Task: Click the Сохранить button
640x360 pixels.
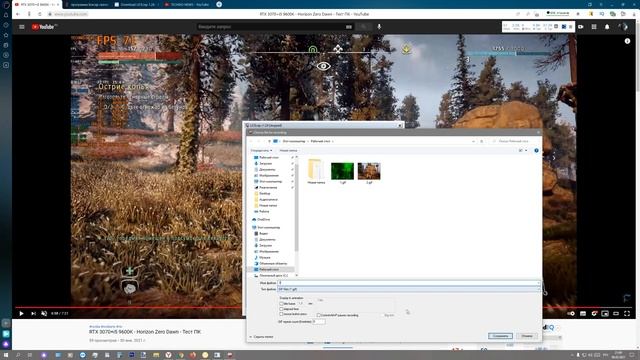Action: [500, 336]
